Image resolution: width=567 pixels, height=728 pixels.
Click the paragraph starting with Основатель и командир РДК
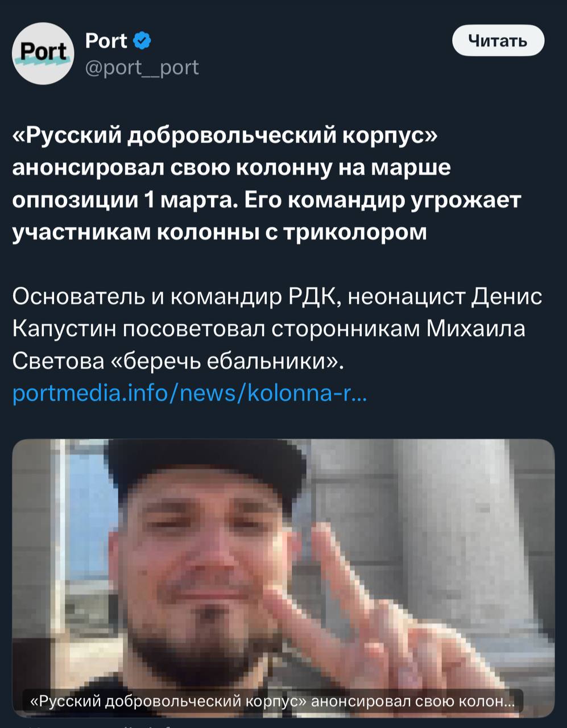coord(277,329)
